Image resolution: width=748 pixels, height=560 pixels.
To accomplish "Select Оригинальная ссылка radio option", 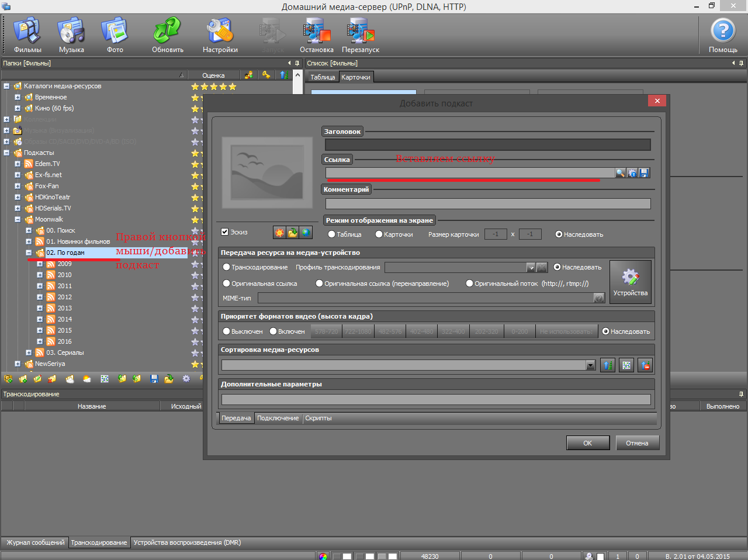I will coord(227,284).
